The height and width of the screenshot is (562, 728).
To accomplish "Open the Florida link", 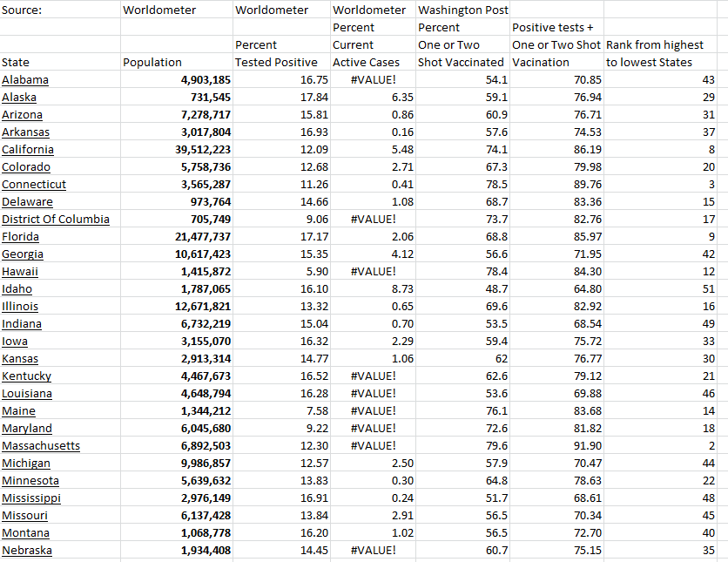I will pyautogui.click(x=21, y=237).
